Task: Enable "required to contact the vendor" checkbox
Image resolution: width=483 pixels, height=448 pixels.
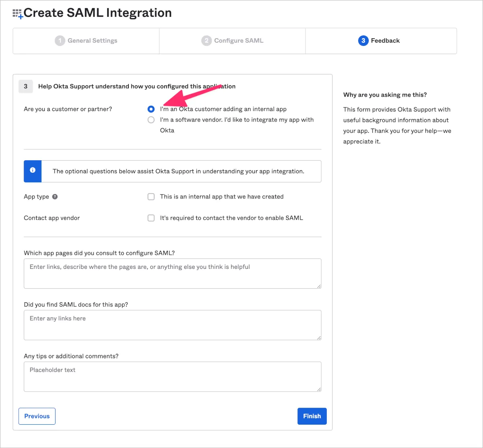Action: coord(151,218)
